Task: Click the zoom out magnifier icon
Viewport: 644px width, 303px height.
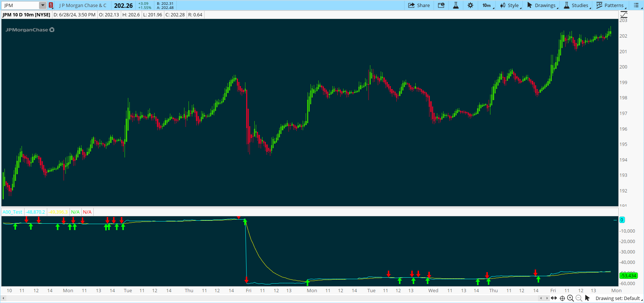Action: (579, 298)
